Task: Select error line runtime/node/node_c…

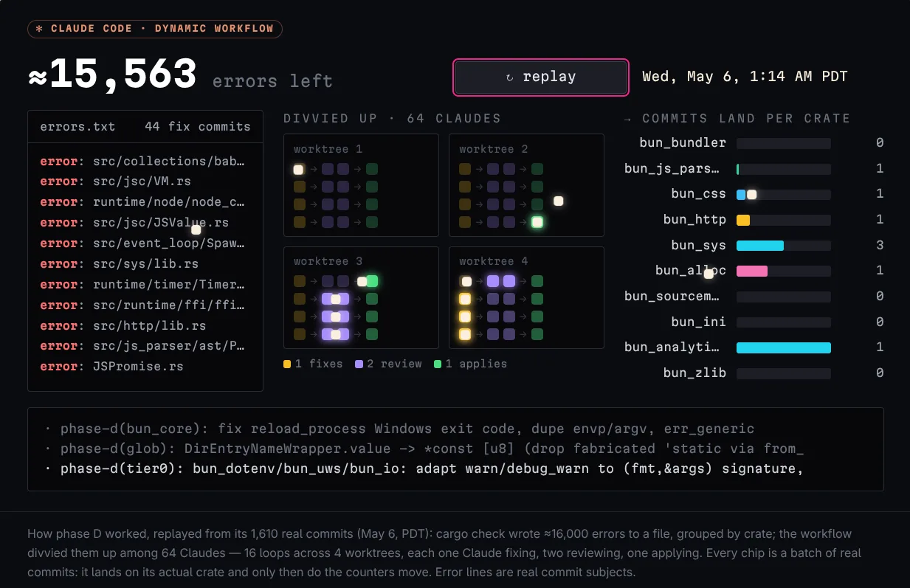Action: pyautogui.click(x=142, y=202)
